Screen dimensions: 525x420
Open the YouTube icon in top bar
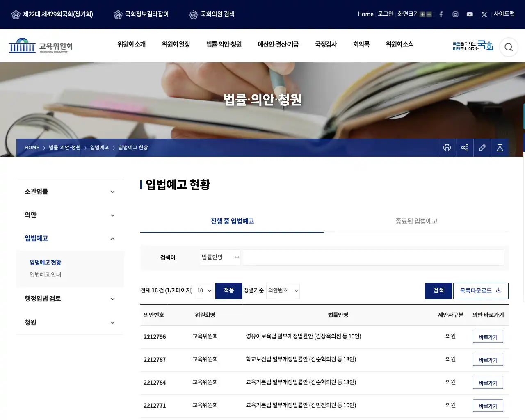coord(470,14)
